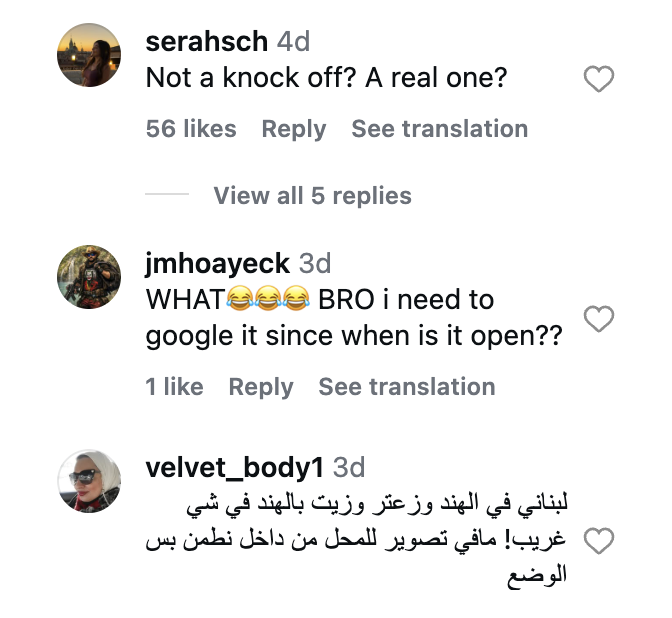Screen dimensions: 672x618
Task: See translation of serahsch's comment
Action: pyautogui.click(x=440, y=129)
